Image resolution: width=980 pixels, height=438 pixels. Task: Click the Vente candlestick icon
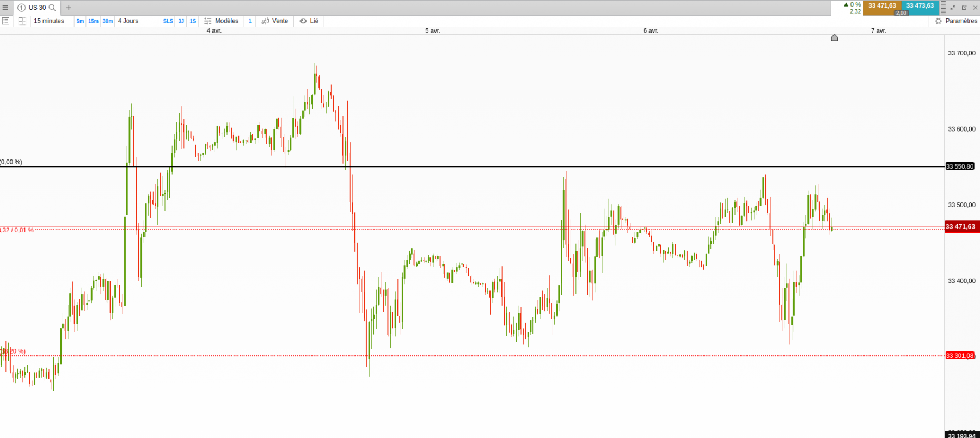click(265, 21)
